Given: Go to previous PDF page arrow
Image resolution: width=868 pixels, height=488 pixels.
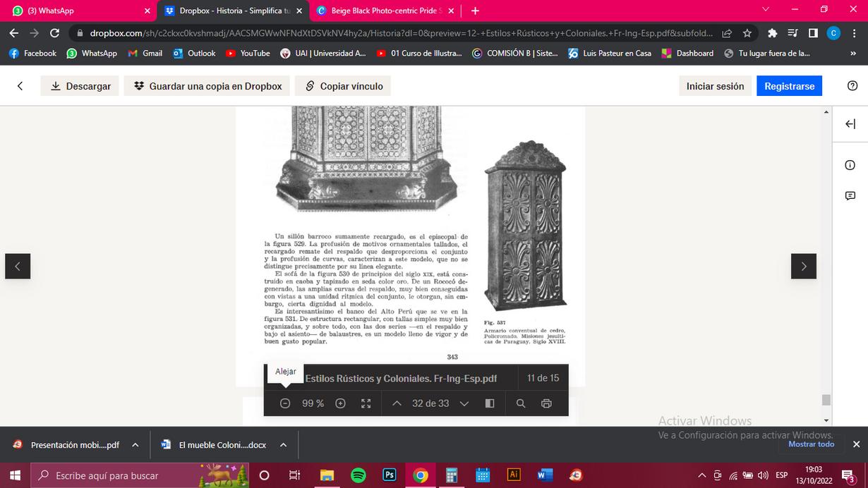Looking at the screenshot, I should coord(397,403).
